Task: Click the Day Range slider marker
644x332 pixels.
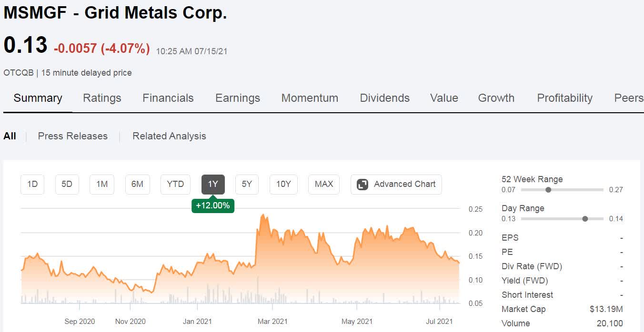Action: click(x=585, y=219)
